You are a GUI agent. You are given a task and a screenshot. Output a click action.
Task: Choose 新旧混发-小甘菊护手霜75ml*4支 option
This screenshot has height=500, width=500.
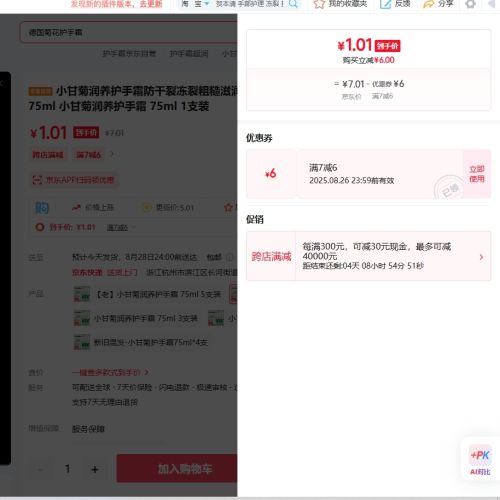142,342
